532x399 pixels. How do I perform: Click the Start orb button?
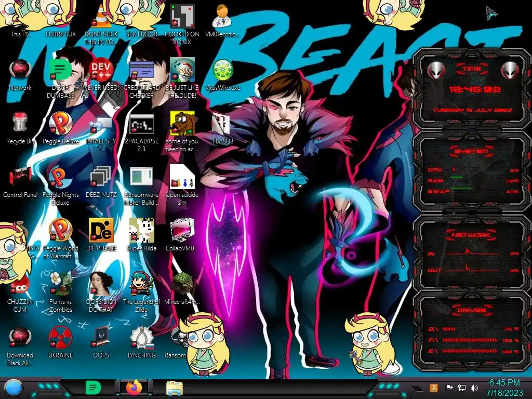tap(13, 389)
